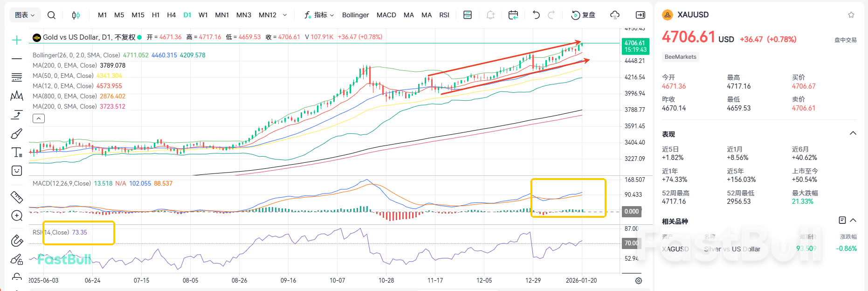Viewport: 868px width, 291px height.
Task: Click the undo arrow in toolbar
Action: click(x=536, y=15)
